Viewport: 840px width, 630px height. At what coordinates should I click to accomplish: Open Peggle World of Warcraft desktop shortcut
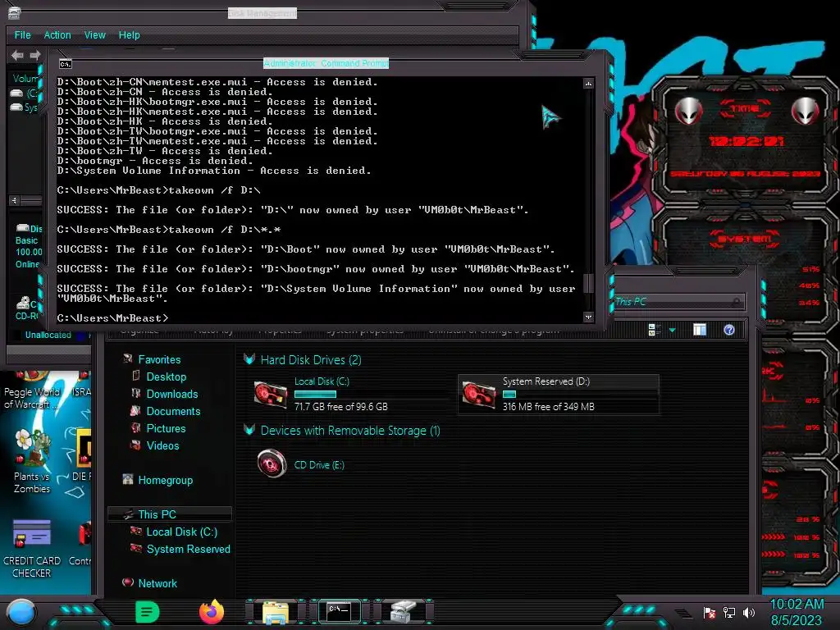pos(31,390)
